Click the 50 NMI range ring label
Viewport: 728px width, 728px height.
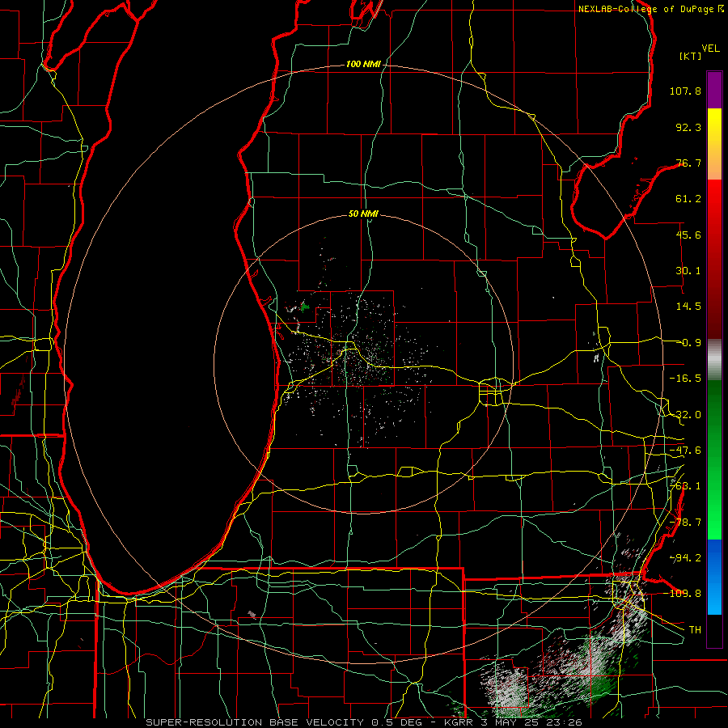pyautogui.click(x=363, y=214)
